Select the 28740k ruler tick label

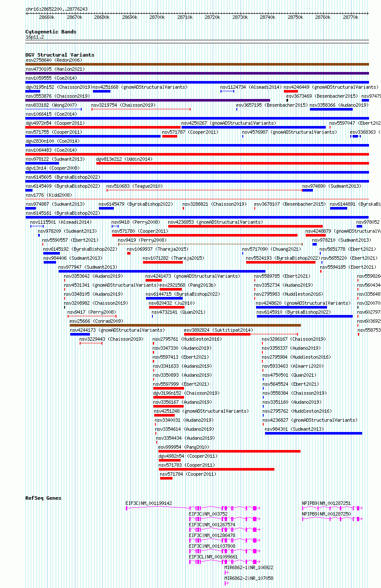tap(268, 17)
